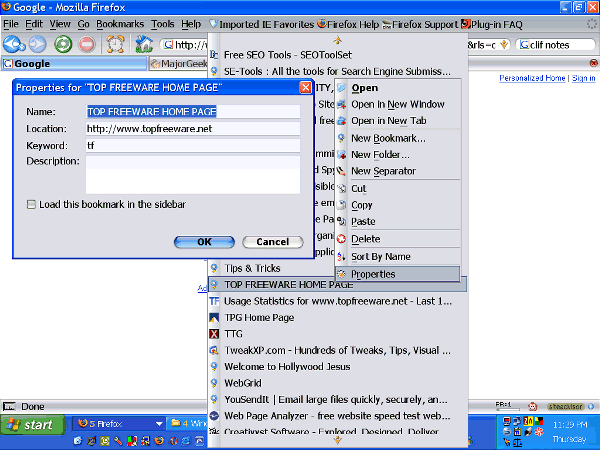Choose Copy from context menu
The image size is (600, 450).
[x=398, y=205]
